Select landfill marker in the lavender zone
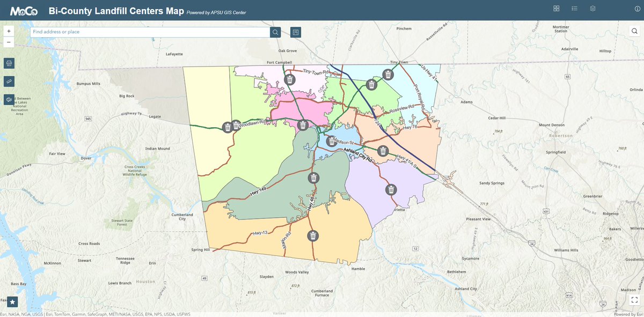This screenshot has width=644, height=317. pos(391,189)
